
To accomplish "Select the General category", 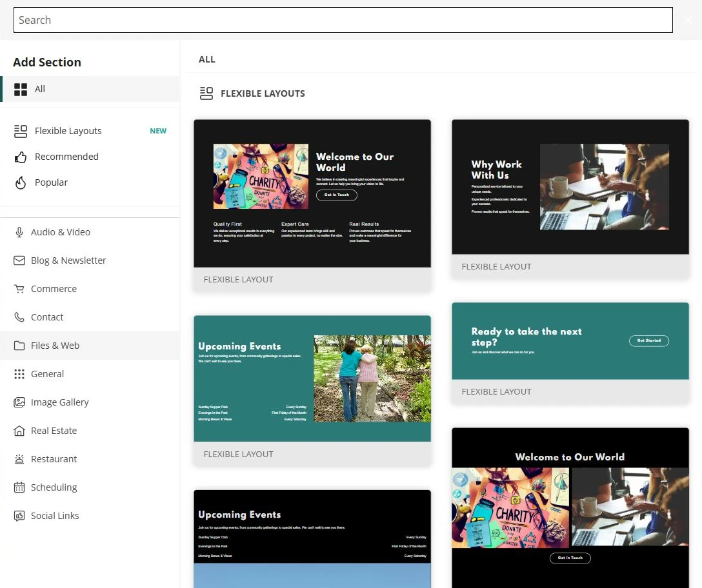I will click(x=90, y=374).
